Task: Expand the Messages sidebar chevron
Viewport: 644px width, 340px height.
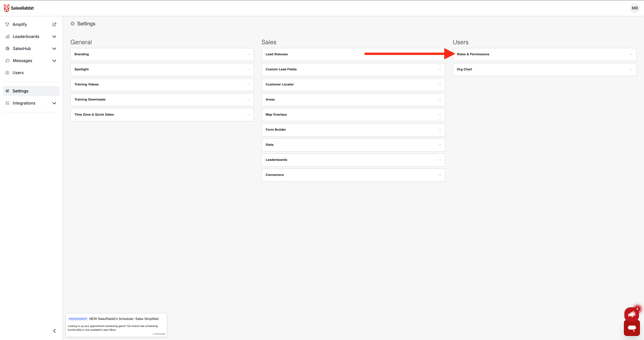Action: point(54,61)
